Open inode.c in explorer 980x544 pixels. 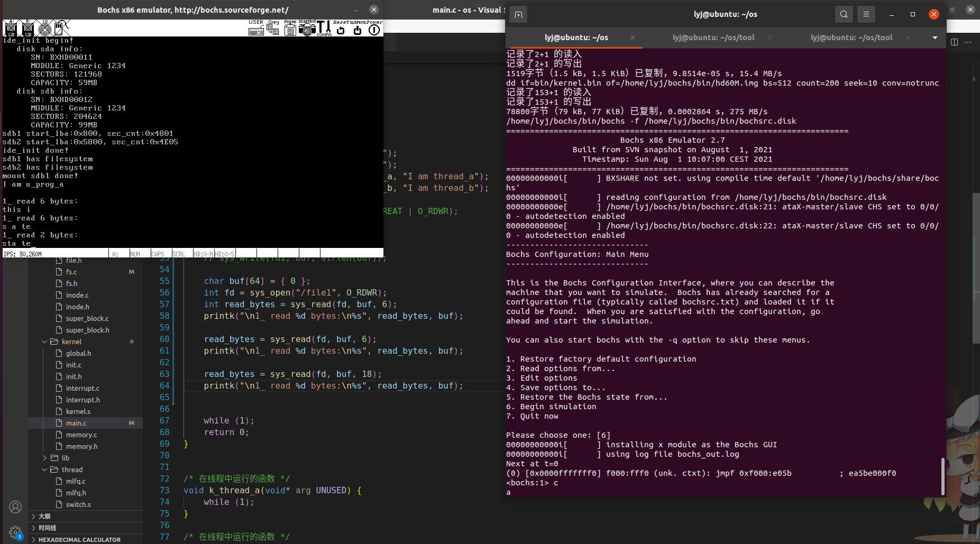77,295
